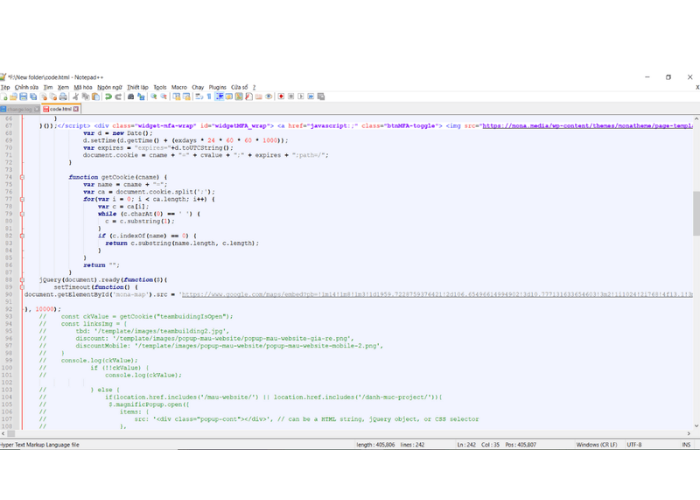Screen dimensions: 700x500
Task: Toggle synchronized vertical scrolling
Action: tap(177, 96)
